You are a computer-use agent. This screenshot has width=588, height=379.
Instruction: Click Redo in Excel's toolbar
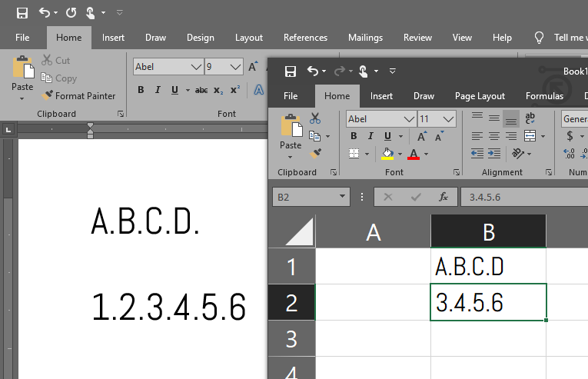click(340, 71)
